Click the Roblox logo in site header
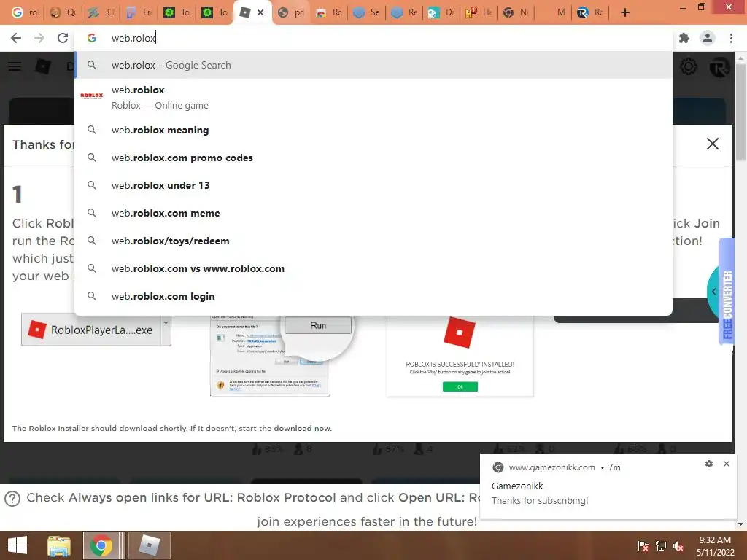This screenshot has height=560, width=747. coord(43,66)
